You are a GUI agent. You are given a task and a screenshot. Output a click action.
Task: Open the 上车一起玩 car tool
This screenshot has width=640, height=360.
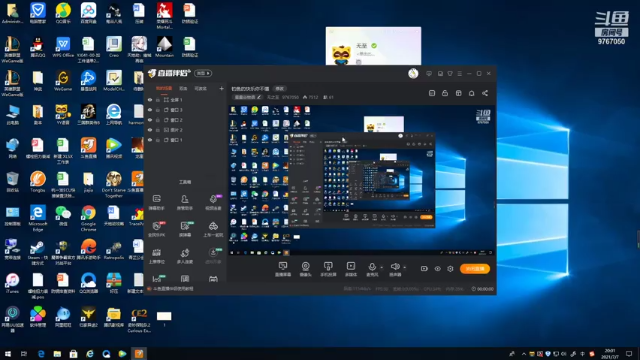pyautogui.click(x=213, y=229)
